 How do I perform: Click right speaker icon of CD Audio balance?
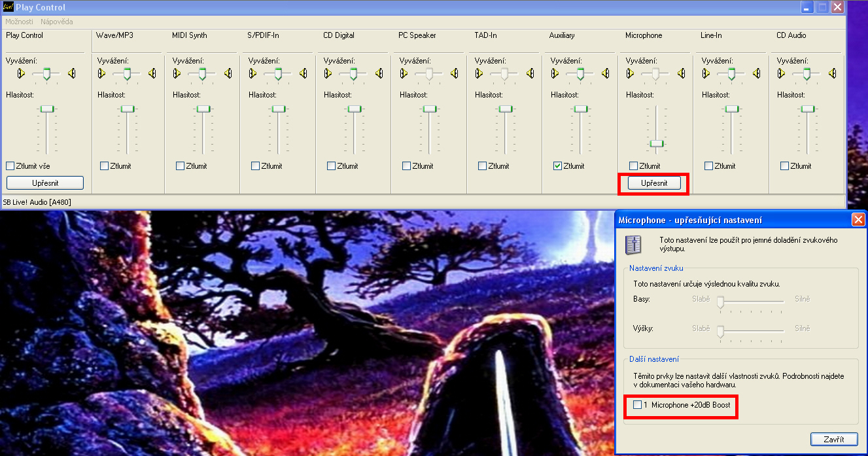click(832, 73)
